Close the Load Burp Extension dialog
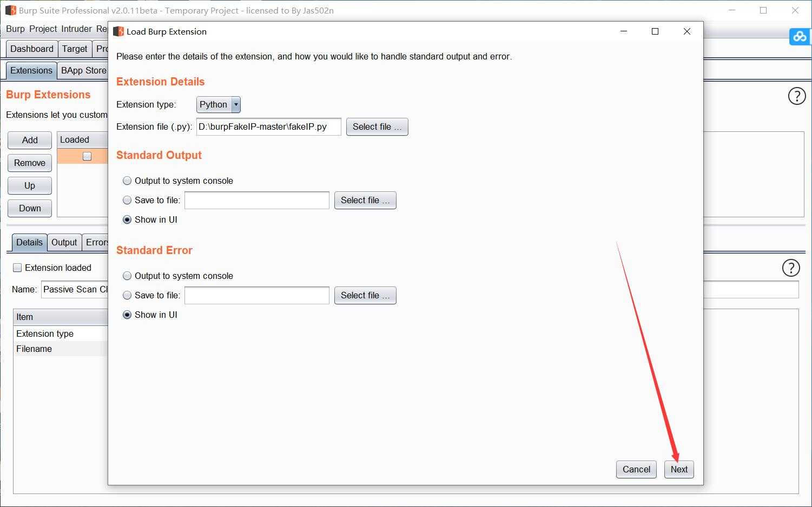The width and height of the screenshot is (812, 507). (687, 31)
